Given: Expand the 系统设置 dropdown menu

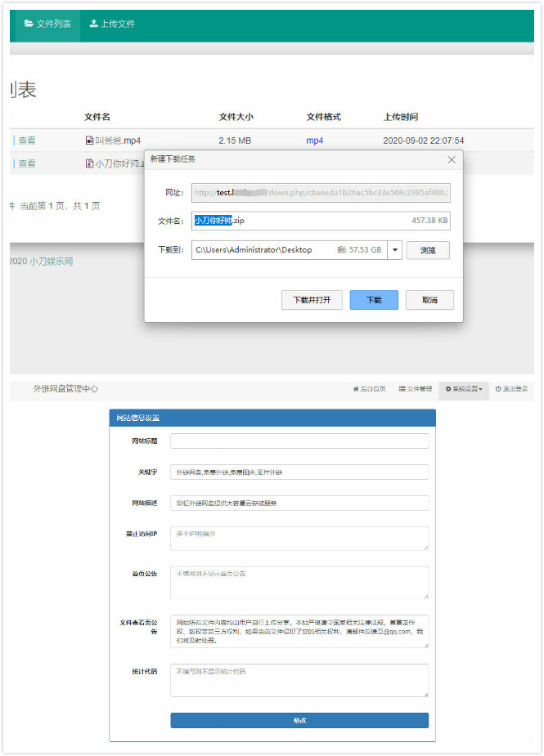Looking at the screenshot, I should tap(464, 388).
